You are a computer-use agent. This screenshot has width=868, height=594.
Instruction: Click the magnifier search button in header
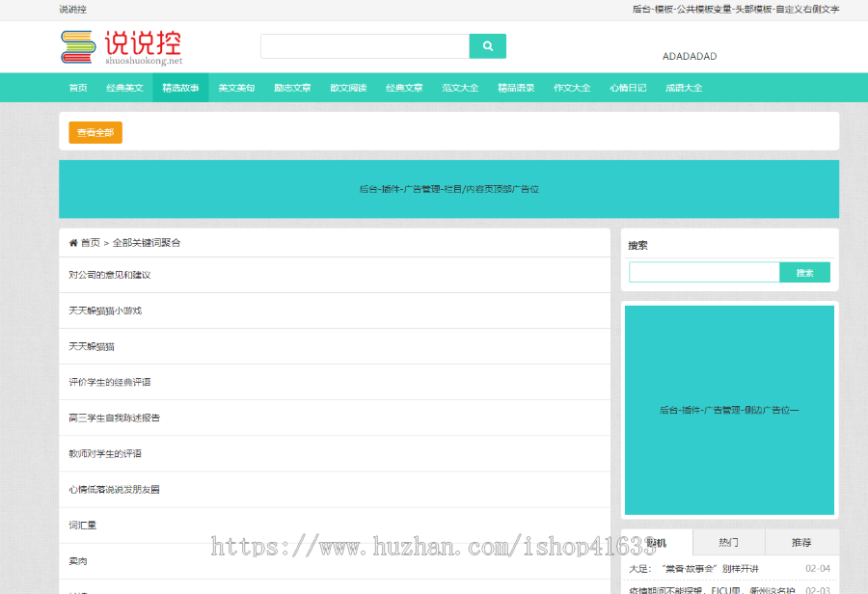click(487, 46)
